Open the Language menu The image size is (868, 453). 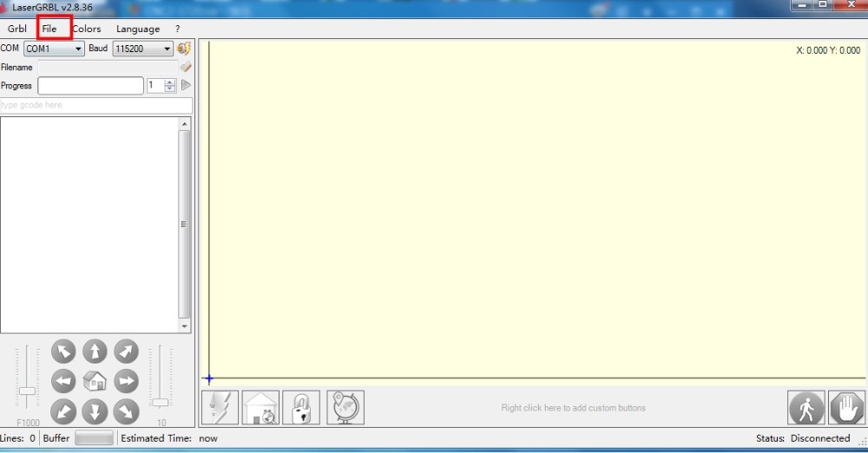pos(138,29)
